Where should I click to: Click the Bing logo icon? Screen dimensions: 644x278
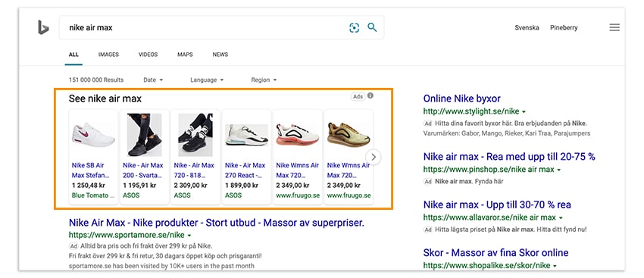click(43, 28)
